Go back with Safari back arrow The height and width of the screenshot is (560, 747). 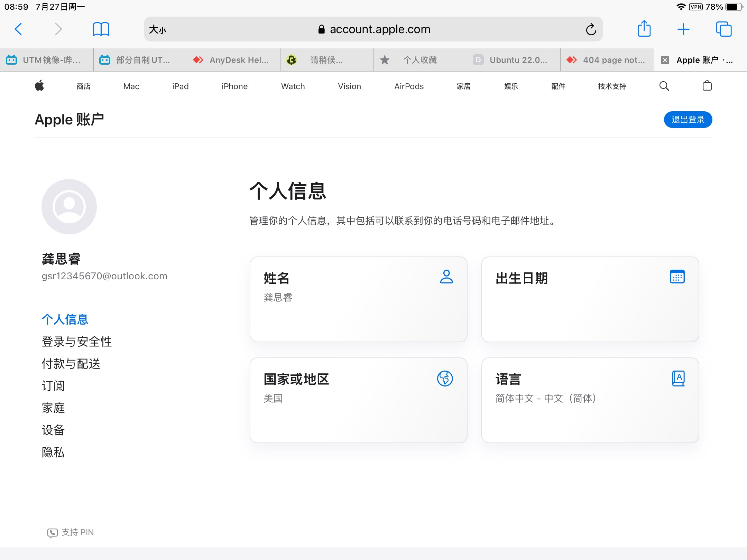[x=18, y=29]
